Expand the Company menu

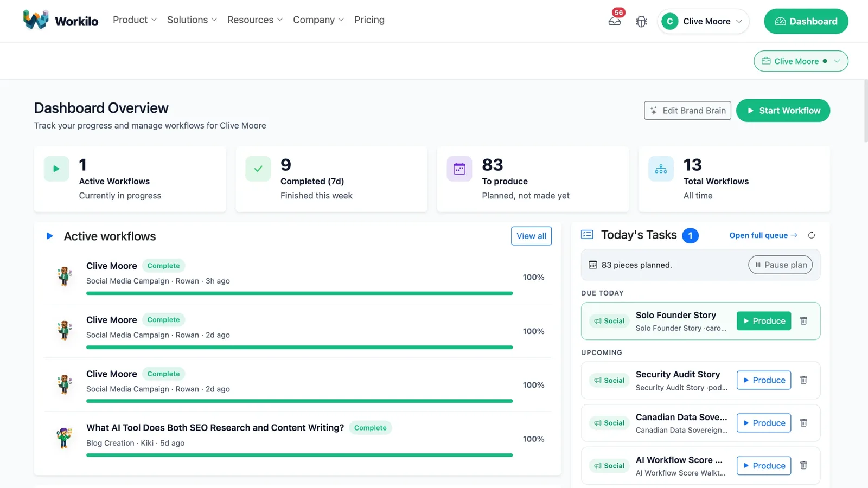coord(318,20)
